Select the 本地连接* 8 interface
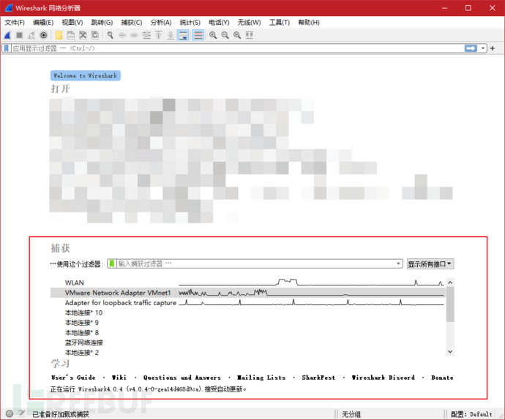Image resolution: width=505 pixels, height=420 pixels. 247,333
